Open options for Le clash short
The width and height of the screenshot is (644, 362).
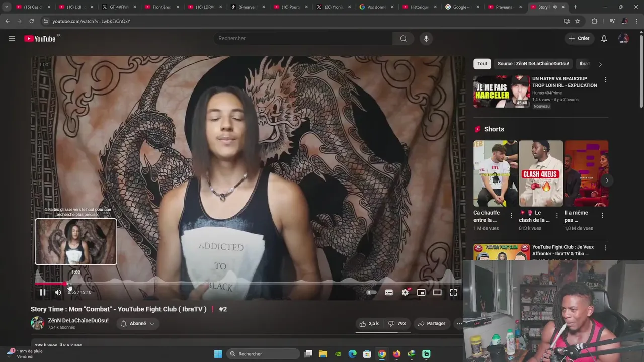(x=556, y=215)
